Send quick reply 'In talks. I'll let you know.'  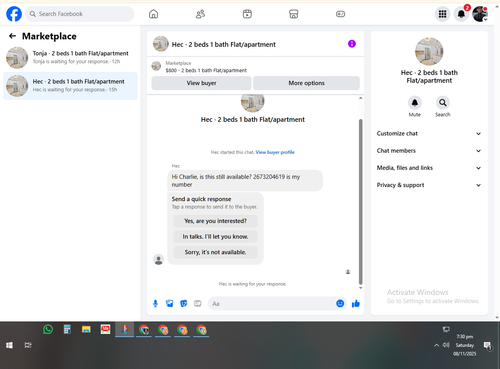tap(215, 237)
